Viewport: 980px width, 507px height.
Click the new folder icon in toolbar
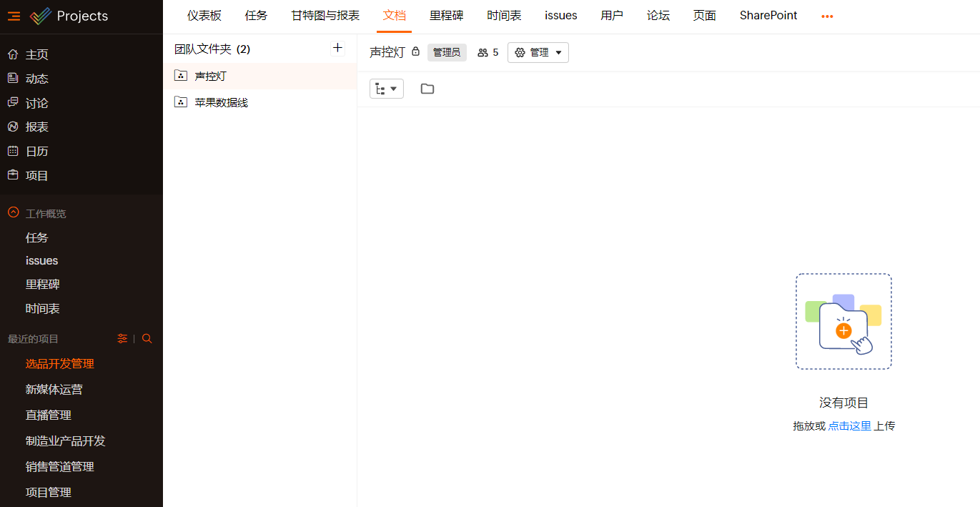click(427, 89)
